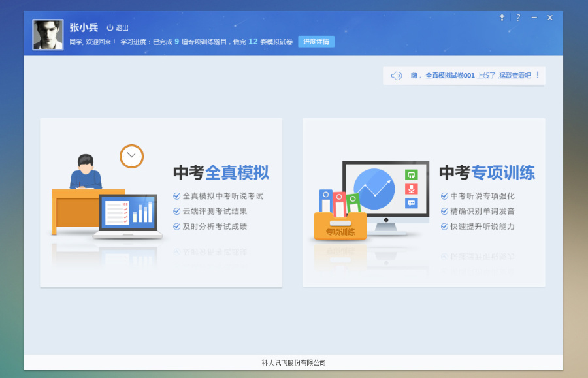Click the orange clock icon above the desk illustration
Screen dimensions: 588x378
tap(131, 157)
